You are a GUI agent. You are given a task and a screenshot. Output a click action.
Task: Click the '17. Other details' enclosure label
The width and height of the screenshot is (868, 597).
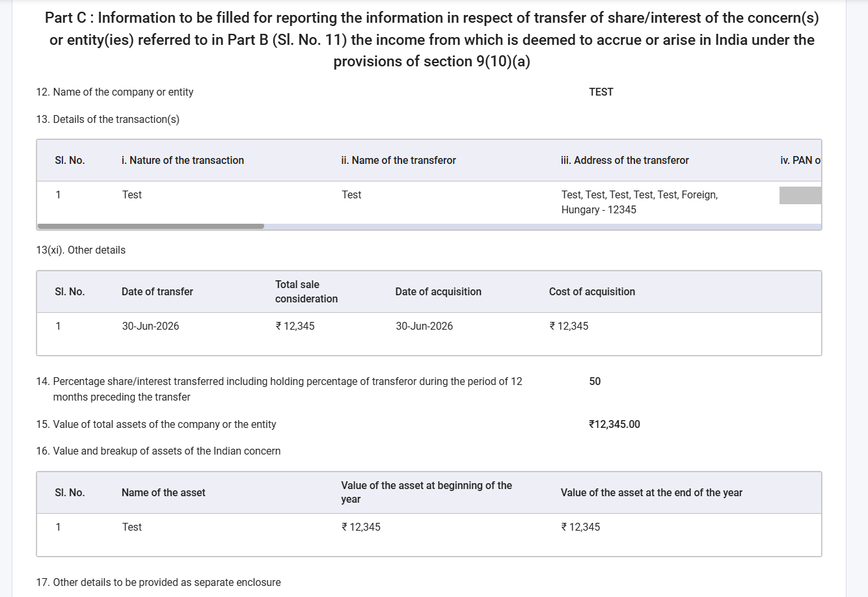pyautogui.click(x=159, y=582)
